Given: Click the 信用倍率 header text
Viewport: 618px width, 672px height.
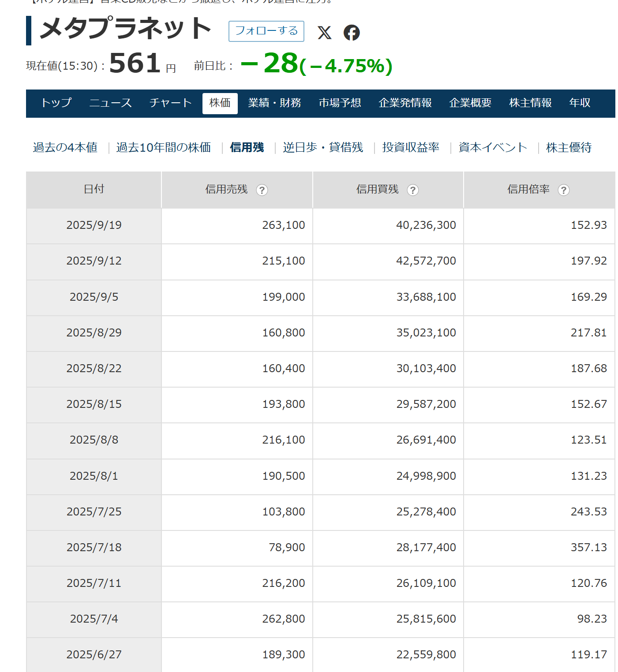Looking at the screenshot, I should [x=528, y=190].
